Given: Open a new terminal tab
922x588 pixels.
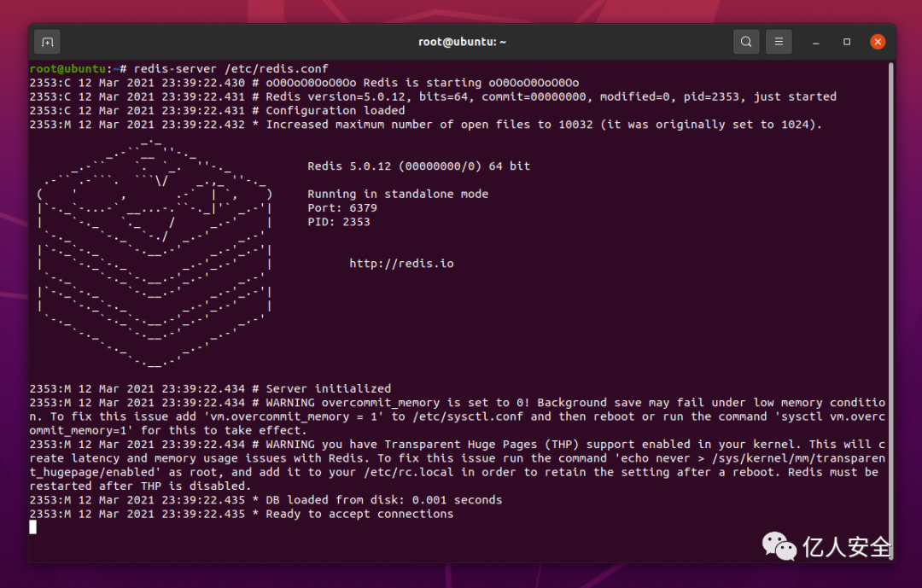Looking at the screenshot, I should [47, 42].
